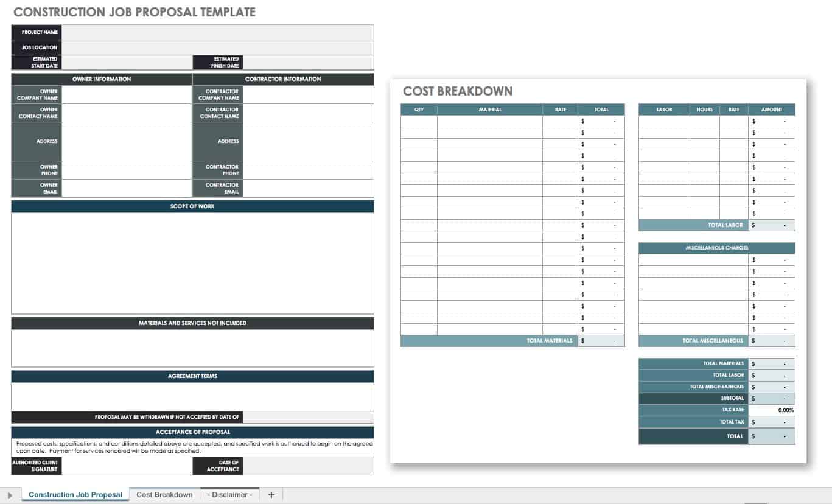Screen dimensions: 832x504
Task: Select the Contractor Contact Name field
Action: [x=308, y=113]
